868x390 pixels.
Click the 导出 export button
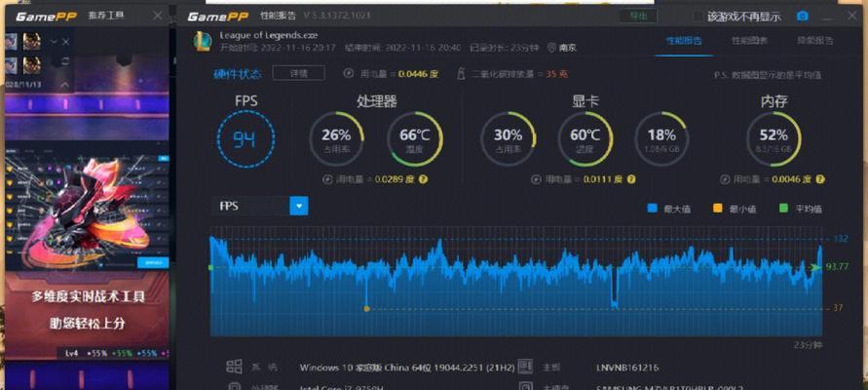click(x=638, y=16)
